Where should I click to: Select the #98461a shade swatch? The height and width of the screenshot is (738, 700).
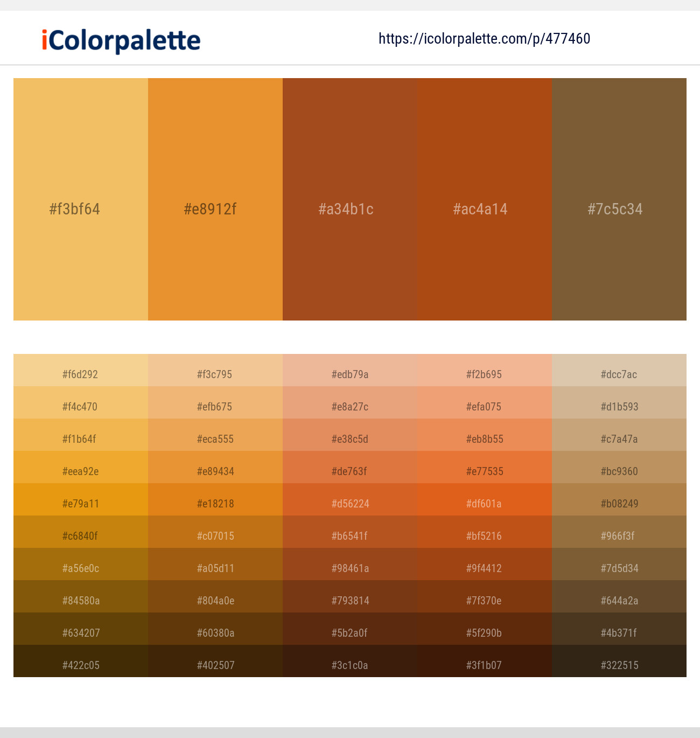pos(350,568)
